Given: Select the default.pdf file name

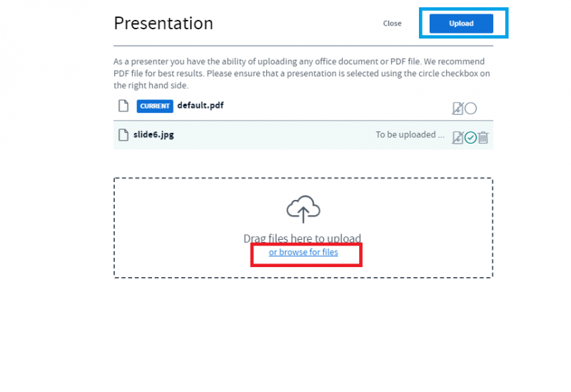Looking at the screenshot, I should point(200,105).
